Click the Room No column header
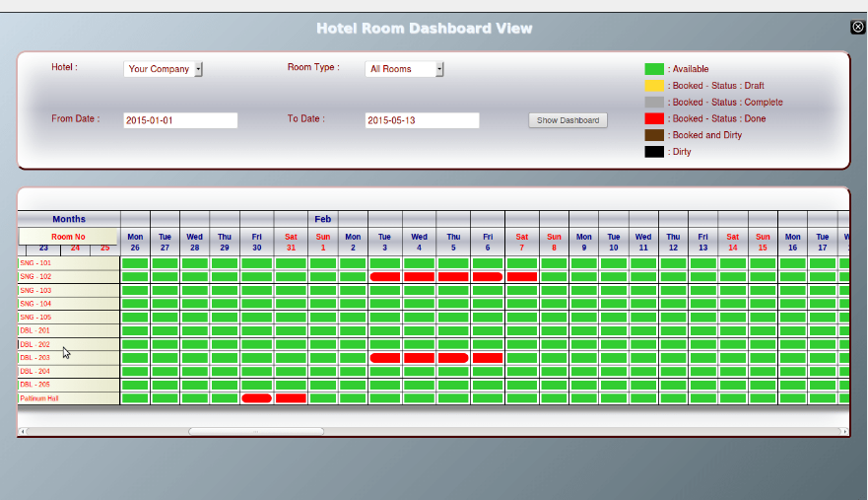868x500 pixels. click(68, 237)
